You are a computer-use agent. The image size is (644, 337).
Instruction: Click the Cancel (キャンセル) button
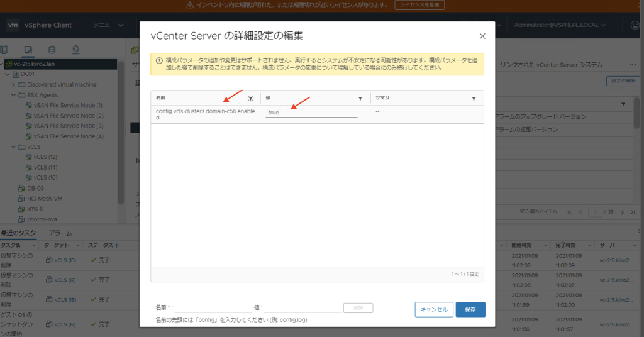(x=434, y=309)
